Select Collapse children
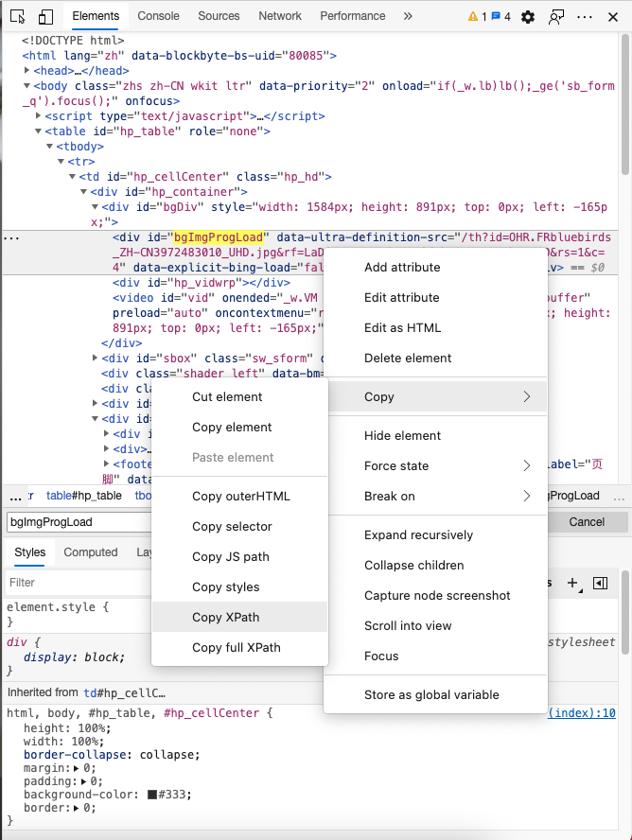This screenshot has width=632, height=840. coord(435,565)
